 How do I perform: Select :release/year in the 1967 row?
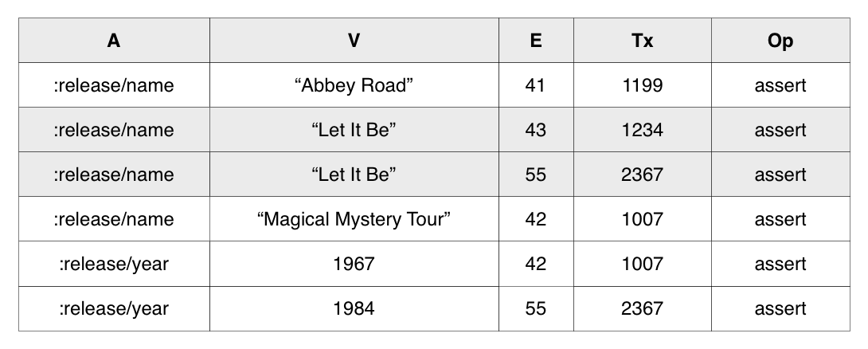(x=114, y=264)
